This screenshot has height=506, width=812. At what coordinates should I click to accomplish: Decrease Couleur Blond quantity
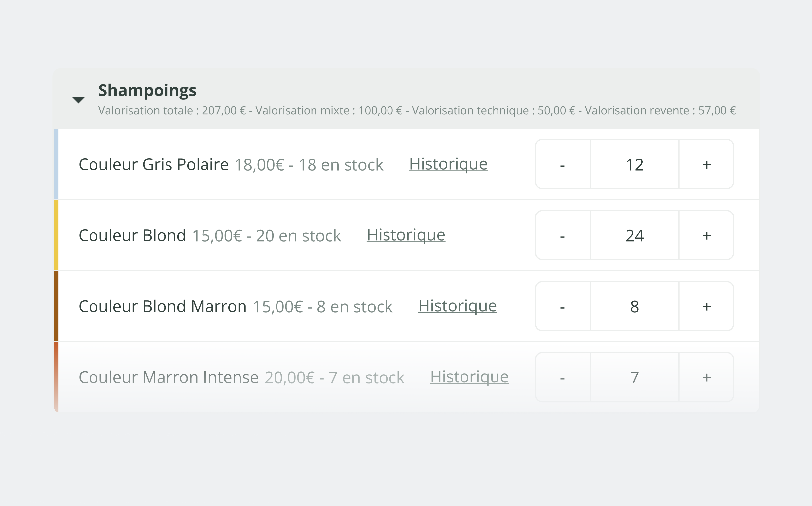[x=563, y=235]
